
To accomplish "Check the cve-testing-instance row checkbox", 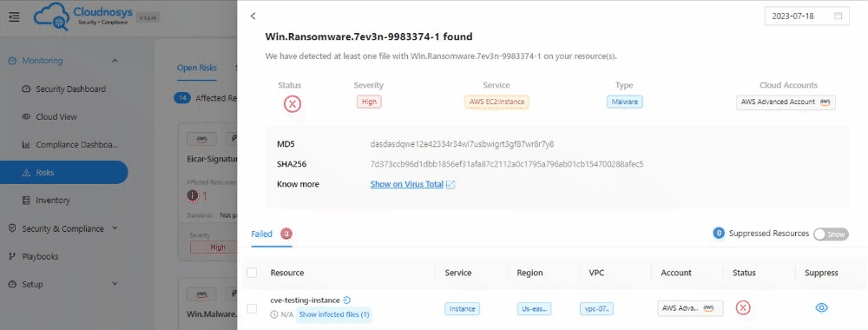I will click(x=252, y=308).
